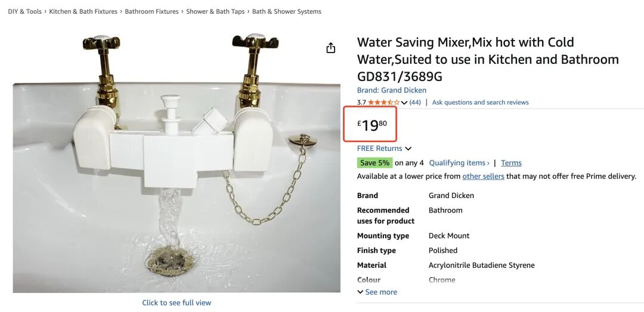Image resolution: width=644 pixels, height=312 pixels.
Task: Open the DIY & Tools breadcrumb
Action: (24, 11)
